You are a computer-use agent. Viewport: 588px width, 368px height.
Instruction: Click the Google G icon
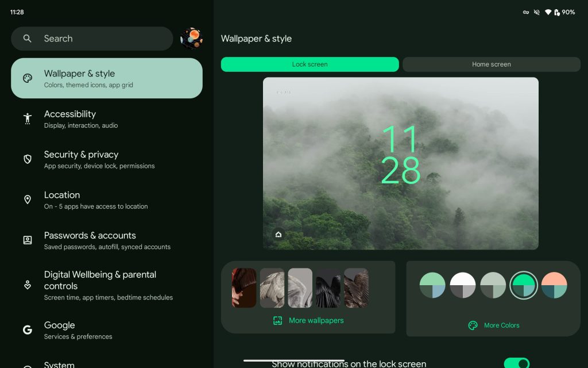[28, 330]
